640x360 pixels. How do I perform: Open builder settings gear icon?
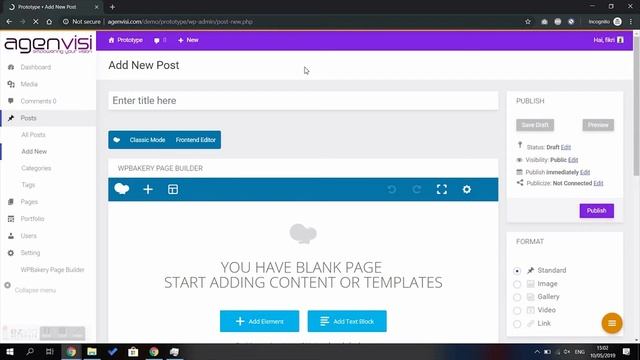coord(467,189)
